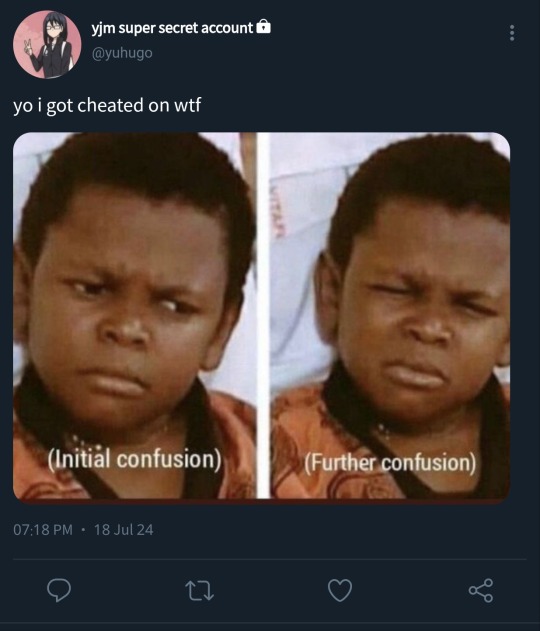This screenshot has width=540, height=631.
Task: Select the 'yo i got cheated on' tweet text
Action: 92,105
